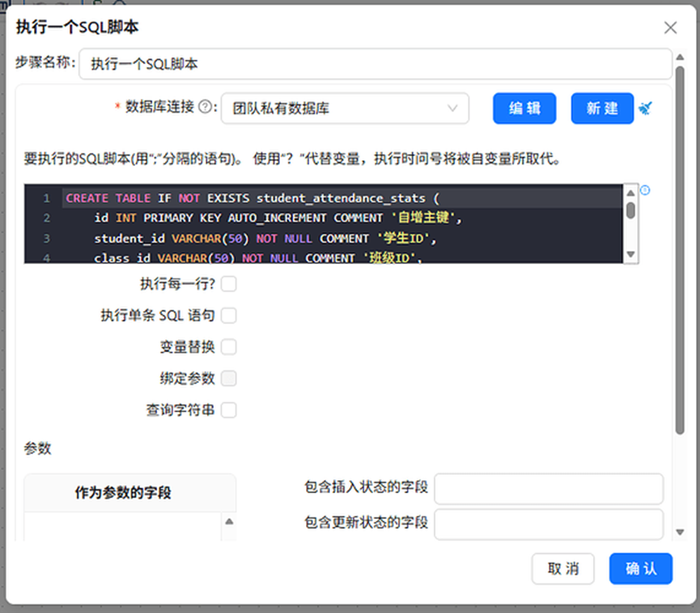Screen dimensions: 700x613
Task: Click the 取消 button
Action: pos(562,568)
